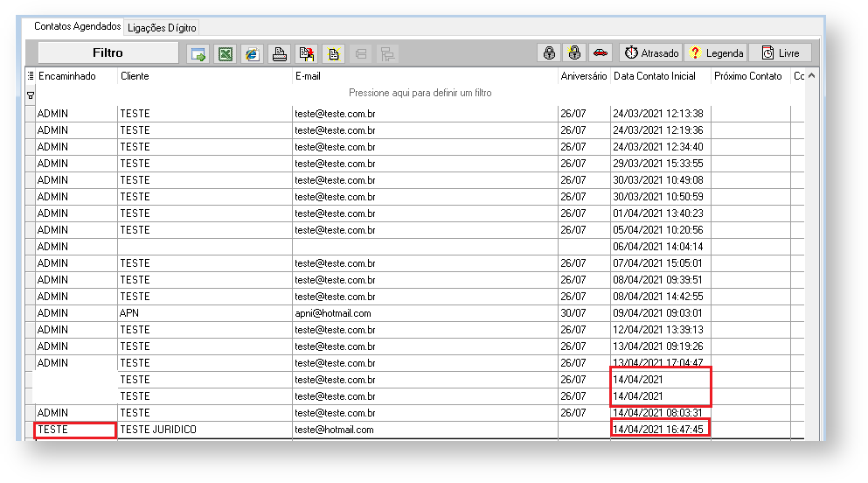This screenshot has height=483, width=868.
Task: Select row dated 08/04/2021 09:39:51
Action: coord(414,280)
